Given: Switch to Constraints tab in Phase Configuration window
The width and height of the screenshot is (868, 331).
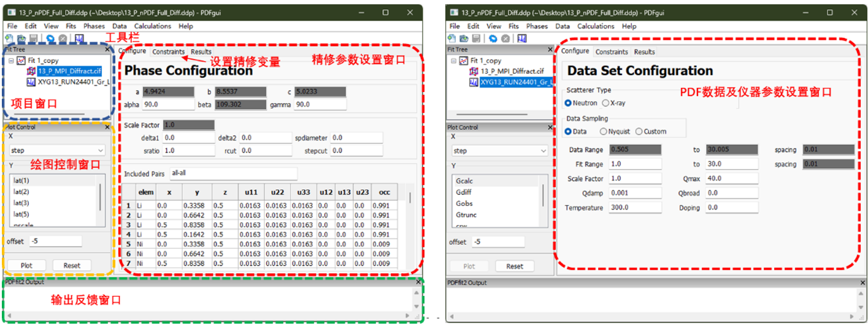Looking at the screenshot, I should (x=169, y=52).
